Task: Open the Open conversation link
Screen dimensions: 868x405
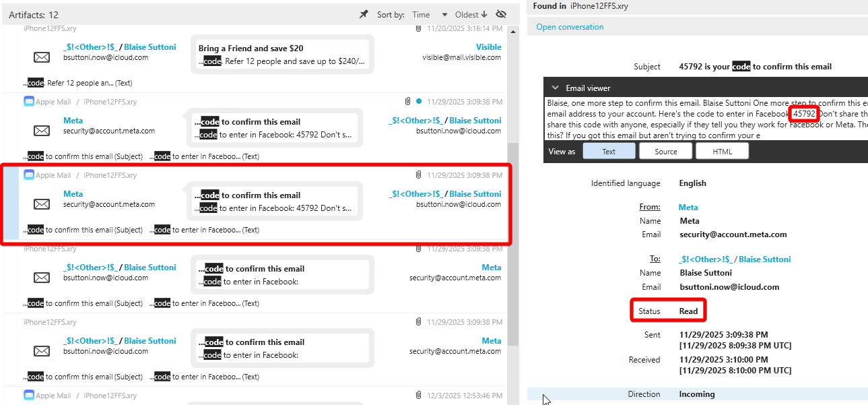Action: click(570, 27)
